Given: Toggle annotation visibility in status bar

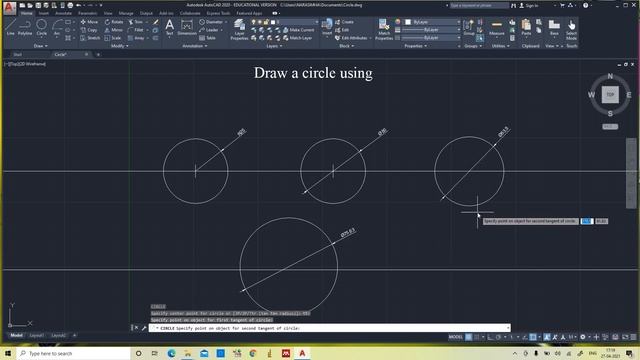Looking at the screenshot, I should click(547, 337).
